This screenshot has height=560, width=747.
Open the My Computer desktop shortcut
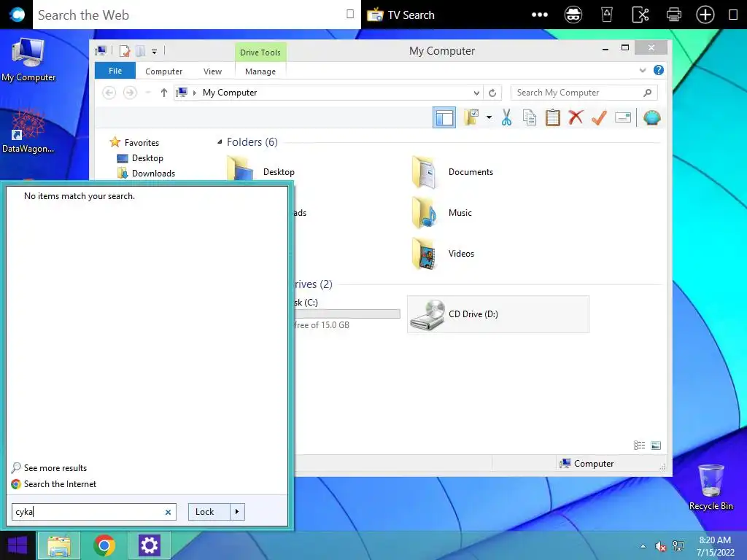(x=28, y=60)
